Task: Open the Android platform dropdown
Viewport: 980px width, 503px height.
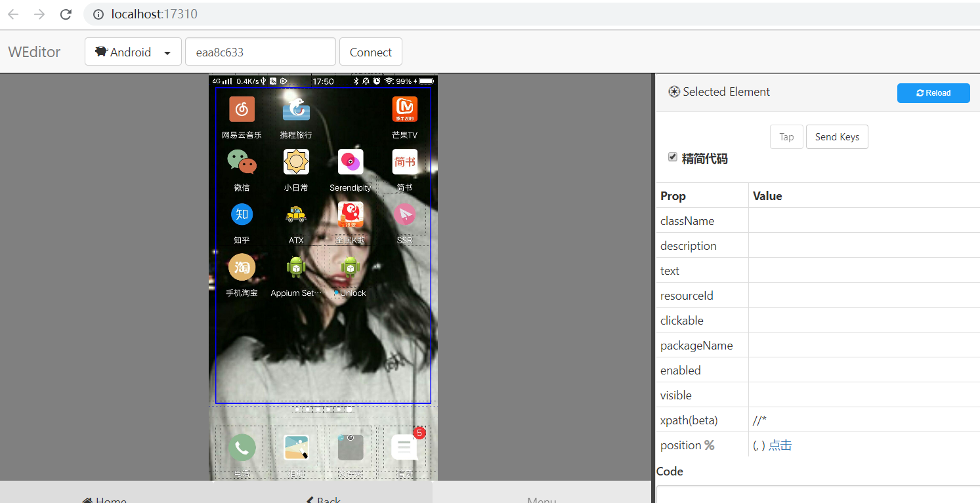Action: tap(133, 52)
